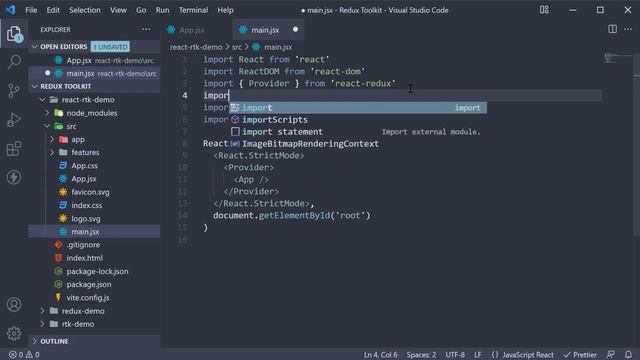This screenshot has width=640, height=360.
Task: Open the Search view in the activity bar
Action: point(14,62)
